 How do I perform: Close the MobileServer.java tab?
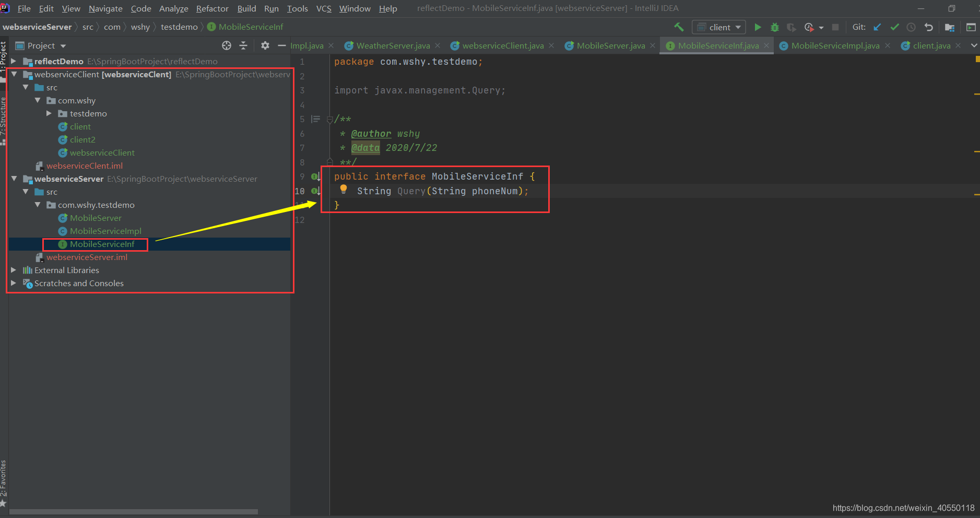653,45
